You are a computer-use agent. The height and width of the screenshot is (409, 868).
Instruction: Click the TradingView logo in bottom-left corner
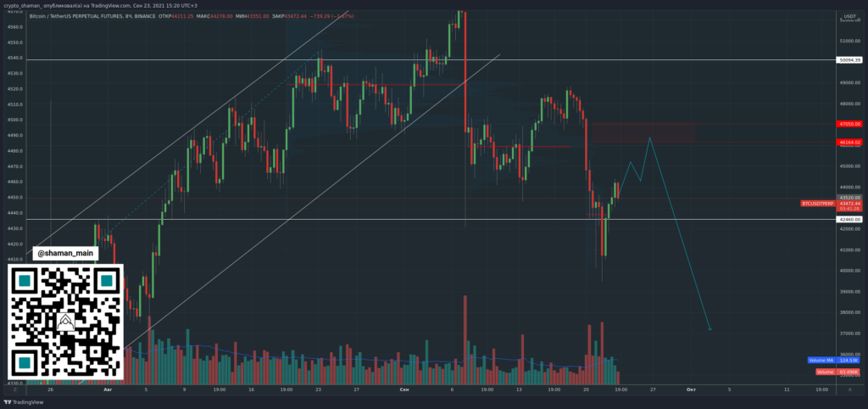[25, 403]
